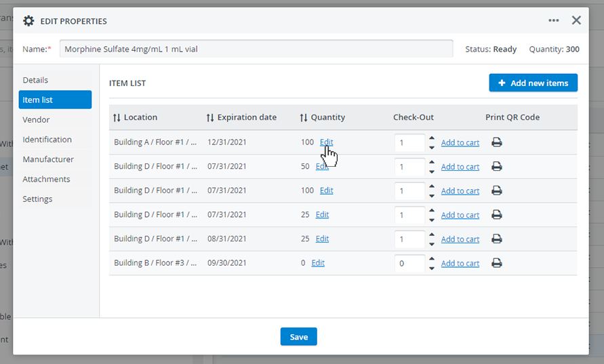Focus check-out quantity field for Building B
This screenshot has height=364, width=604.
pos(409,264)
